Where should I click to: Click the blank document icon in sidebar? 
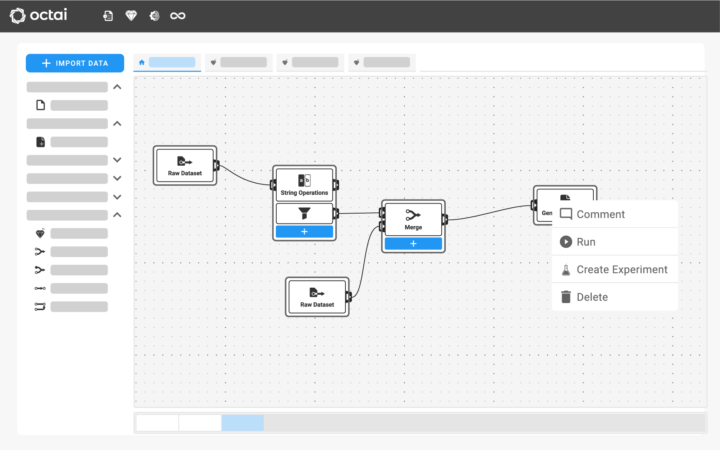40,105
